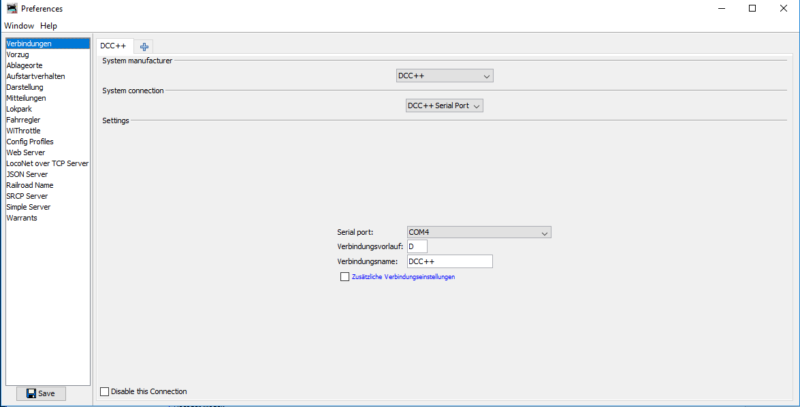Viewport: 800px width, 407px height.
Task: Maximize the Preferences window
Action: (752, 8)
